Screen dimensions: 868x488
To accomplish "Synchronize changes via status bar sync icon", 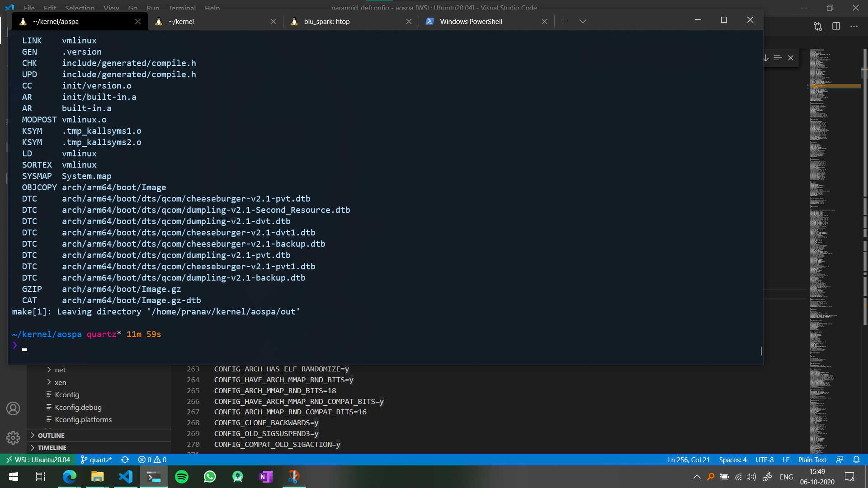I will coord(125,460).
